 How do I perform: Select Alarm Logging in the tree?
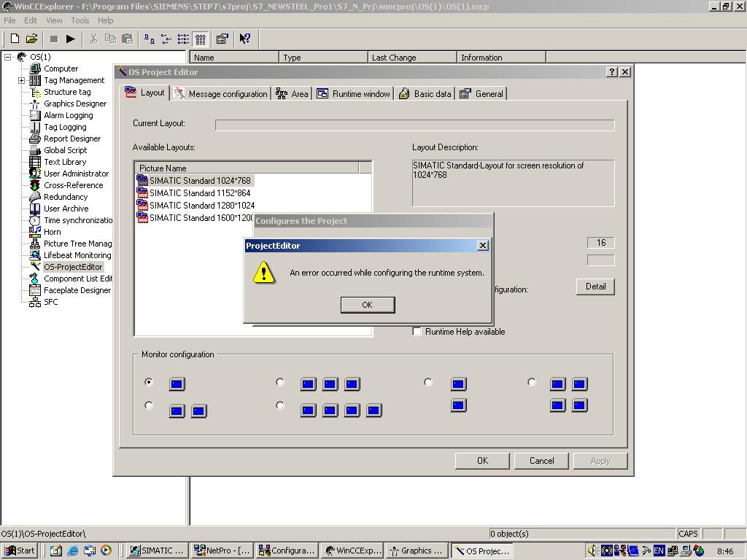coord(68,115)
